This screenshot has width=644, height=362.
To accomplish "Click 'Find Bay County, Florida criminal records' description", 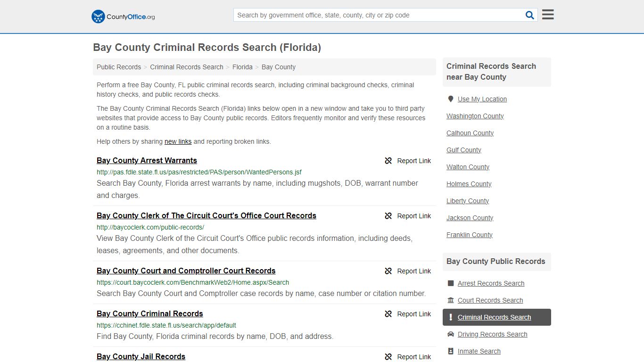I will click(x=215, y=337).
